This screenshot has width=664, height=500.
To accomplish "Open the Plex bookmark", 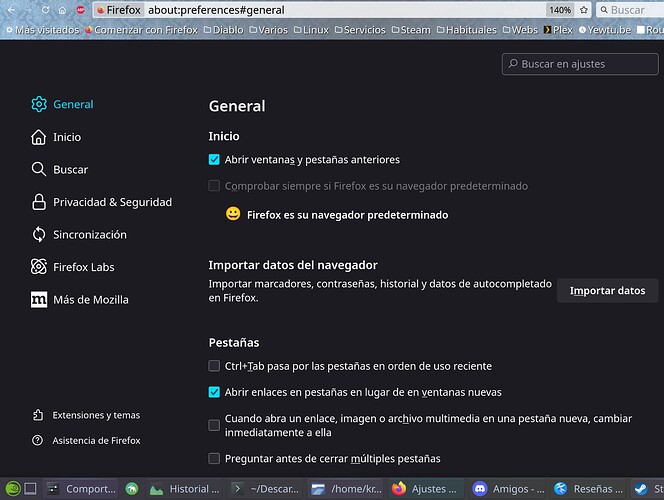I will tap(558, 30).
